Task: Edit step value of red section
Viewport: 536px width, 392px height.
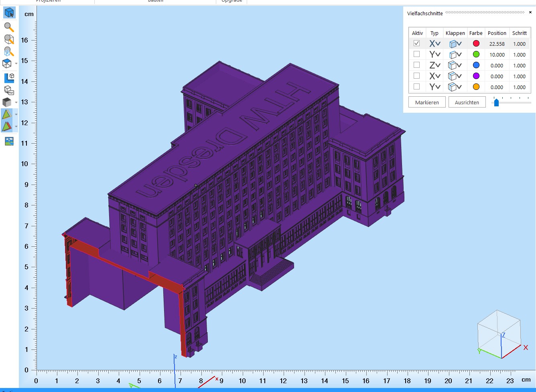Action: (520, 44)
